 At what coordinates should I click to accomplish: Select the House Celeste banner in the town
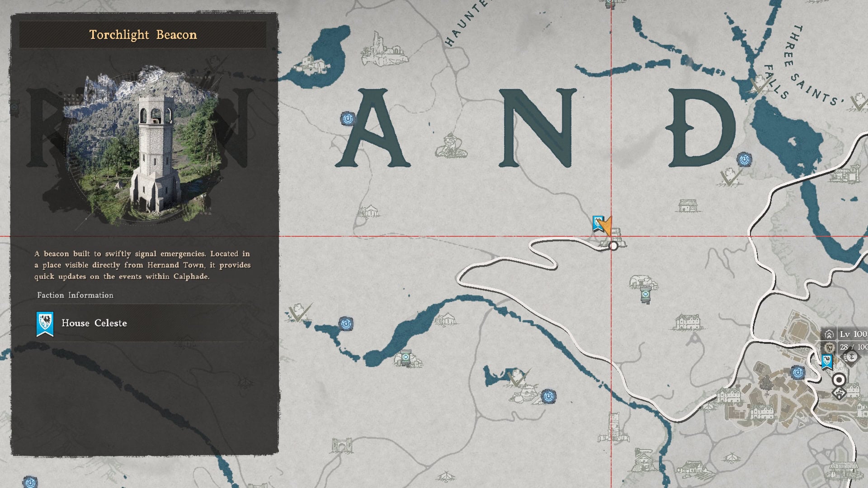point(827,362)
